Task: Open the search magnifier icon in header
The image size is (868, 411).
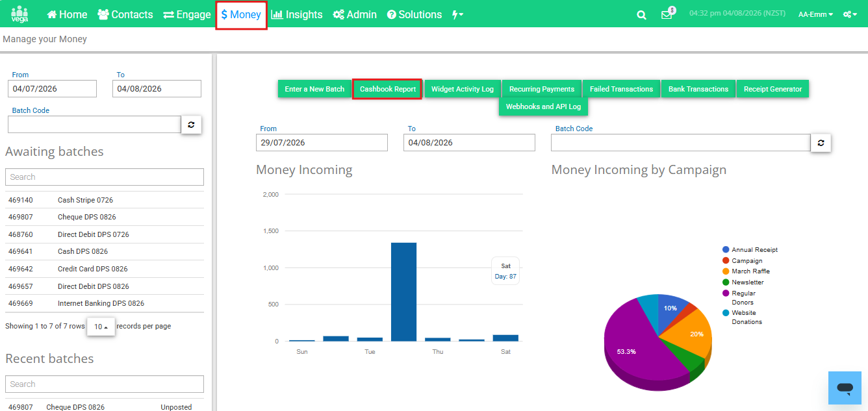Action: [x=641, y=15]
